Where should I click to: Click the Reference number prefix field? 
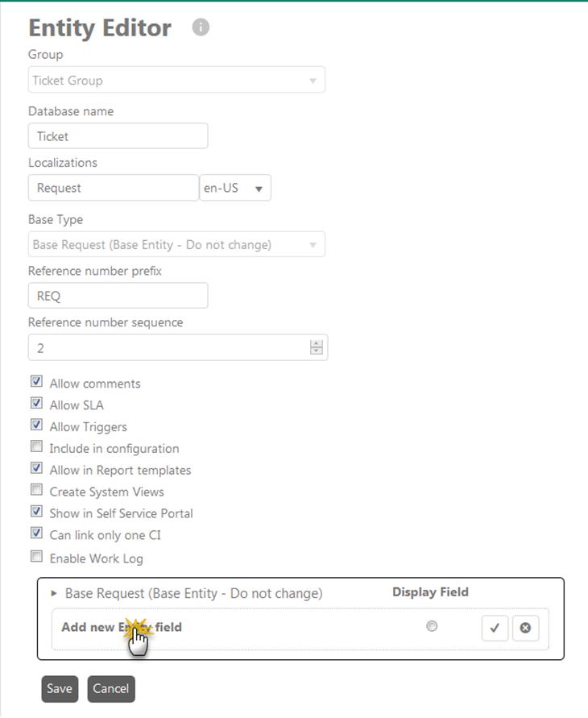click(x=118, y=296)
